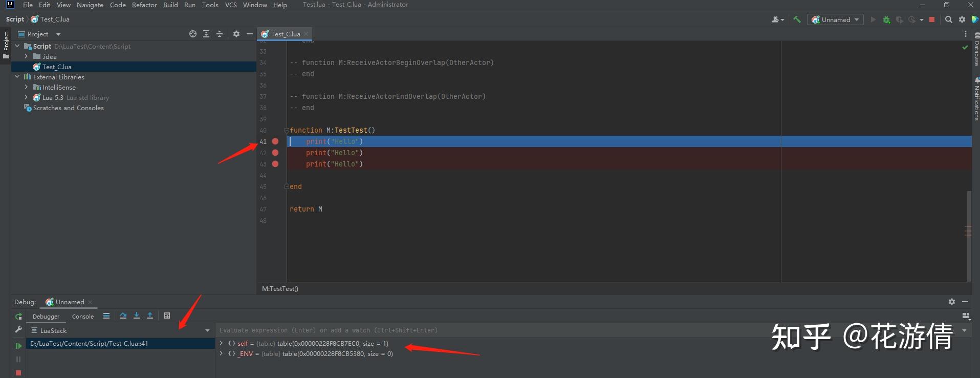Expand the _ENV table variable

point(221,353)
